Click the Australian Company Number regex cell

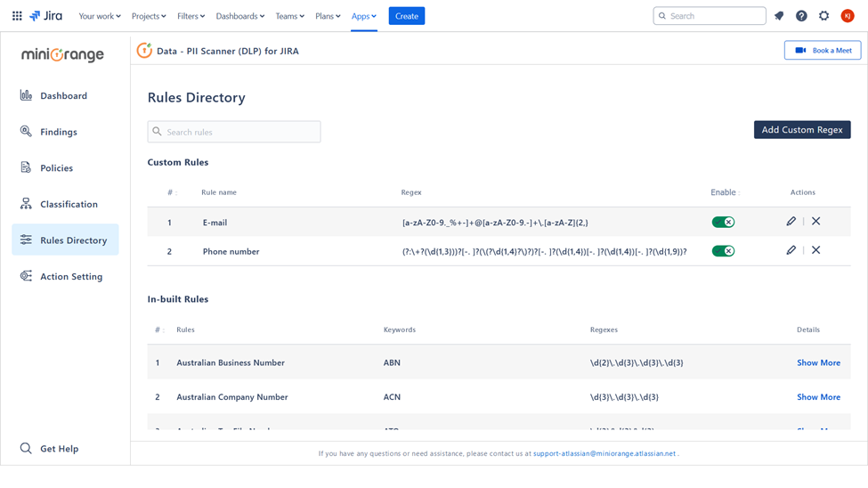(x=624, y=396)
